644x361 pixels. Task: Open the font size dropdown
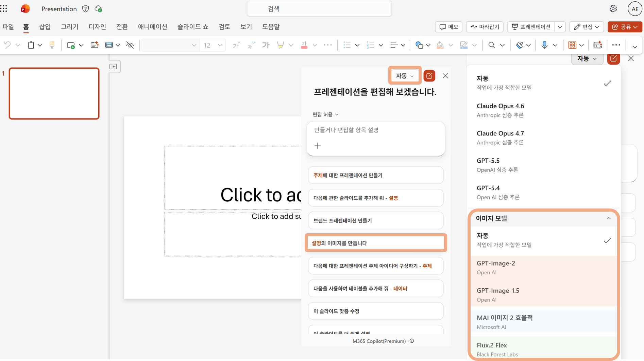(220, 45)
